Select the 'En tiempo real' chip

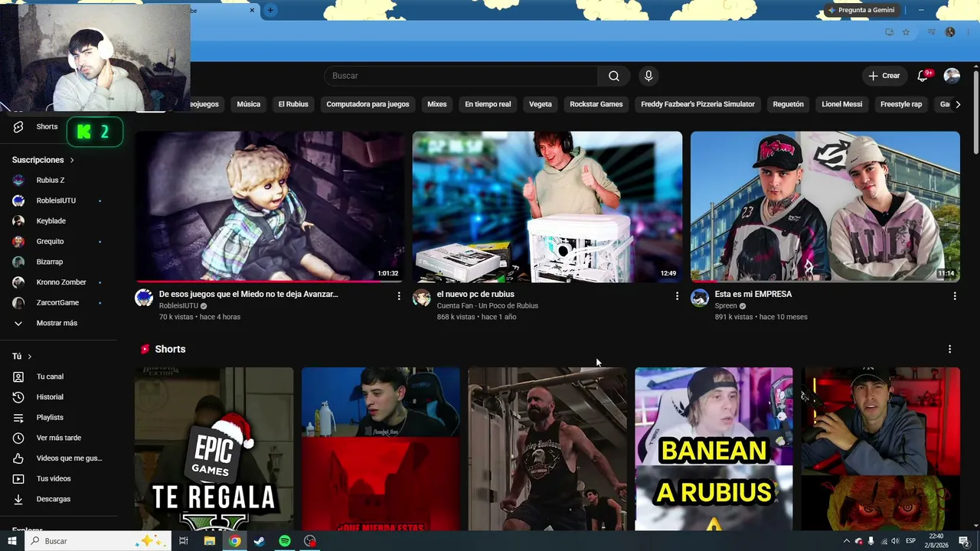[488, 104]
